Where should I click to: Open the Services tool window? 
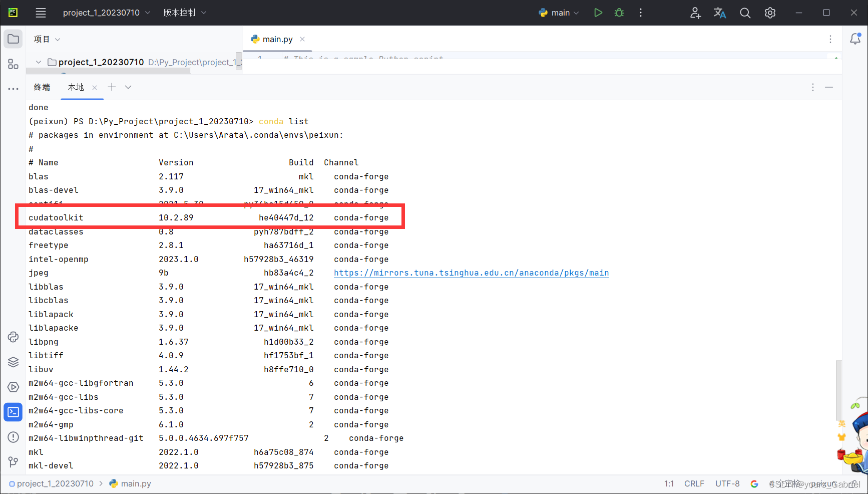tap(14, 387)
